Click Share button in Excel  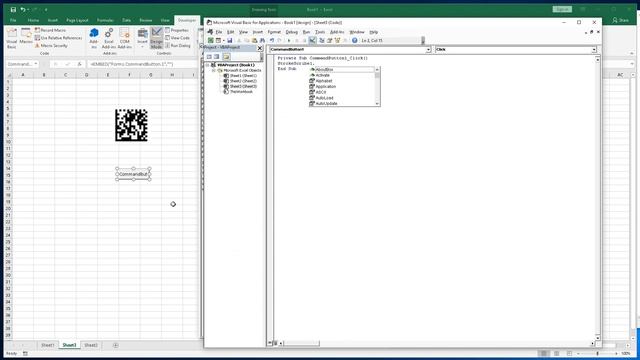click(x=620, y=20)
